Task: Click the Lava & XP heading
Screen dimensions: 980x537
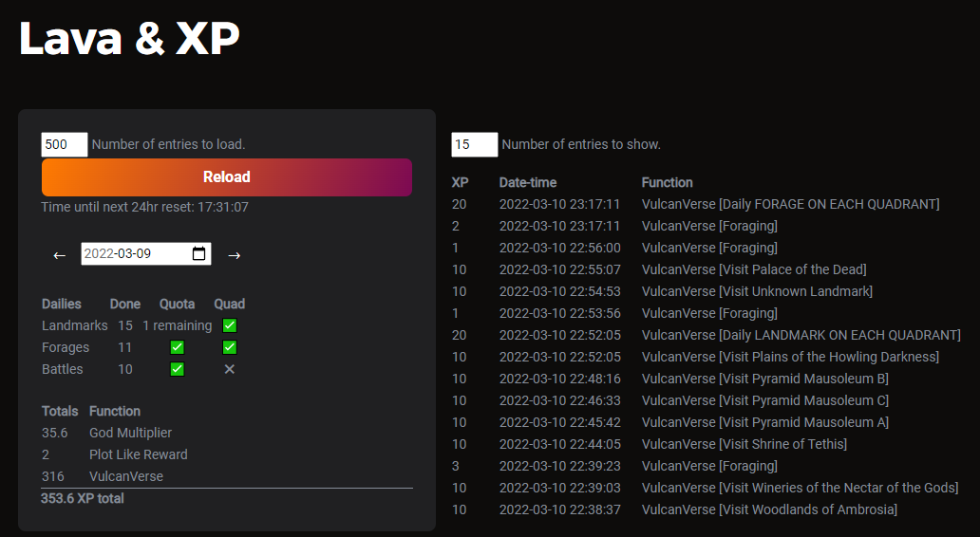Action: (129, 38)
